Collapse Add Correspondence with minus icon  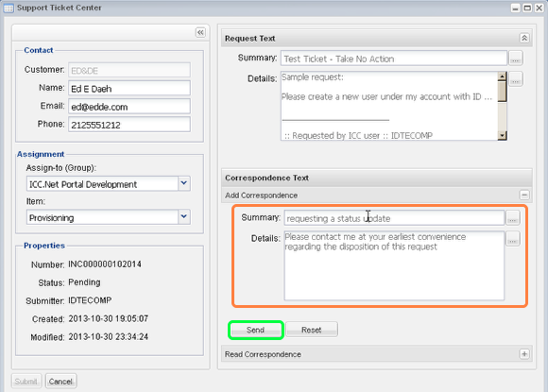coord(524,195)
